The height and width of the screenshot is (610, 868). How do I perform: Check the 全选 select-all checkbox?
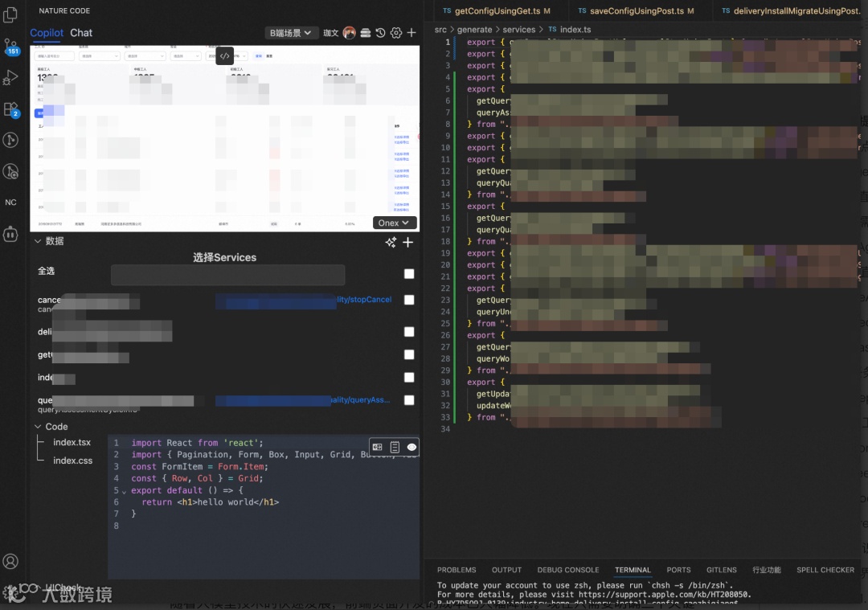409,273
